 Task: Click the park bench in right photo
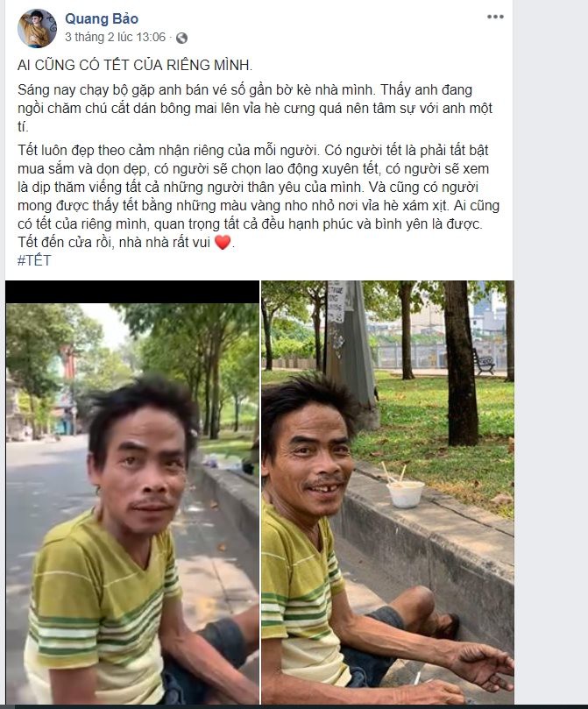coord(484,362)
